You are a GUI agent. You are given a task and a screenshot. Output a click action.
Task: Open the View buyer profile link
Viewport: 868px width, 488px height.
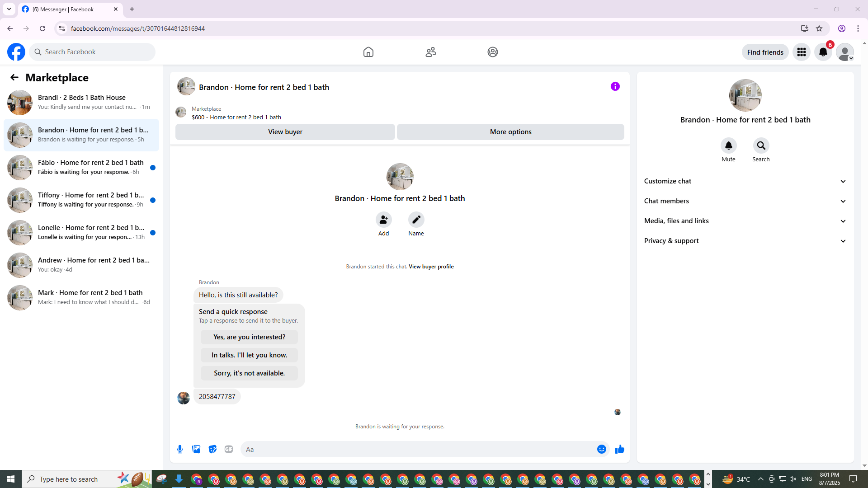(x=431, y=267)
